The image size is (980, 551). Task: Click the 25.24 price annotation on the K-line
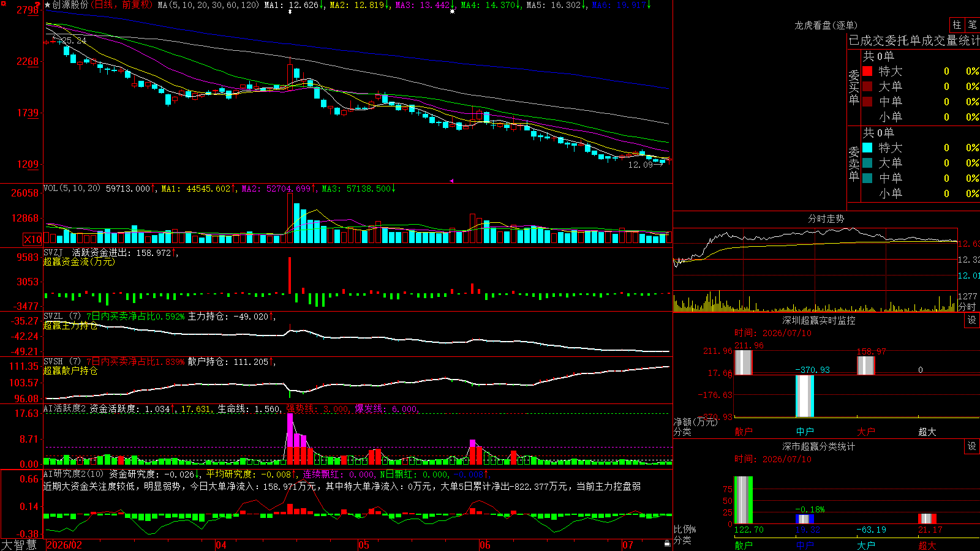73,40
